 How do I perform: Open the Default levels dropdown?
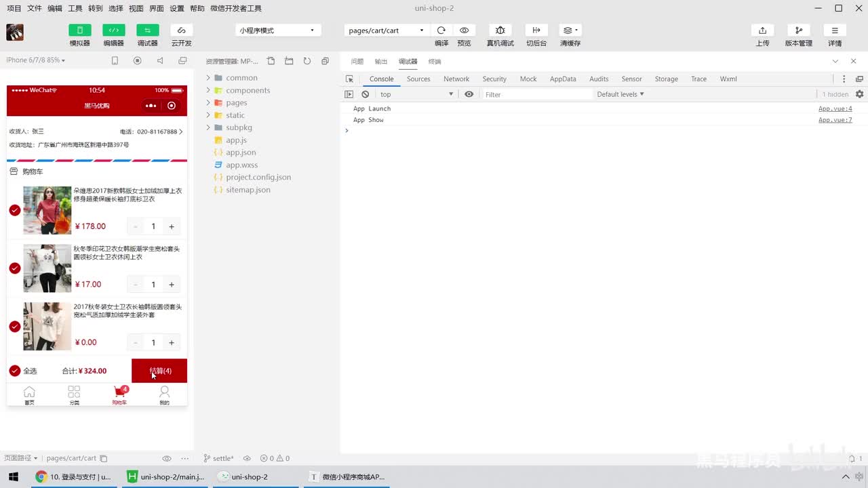[620, 94]
